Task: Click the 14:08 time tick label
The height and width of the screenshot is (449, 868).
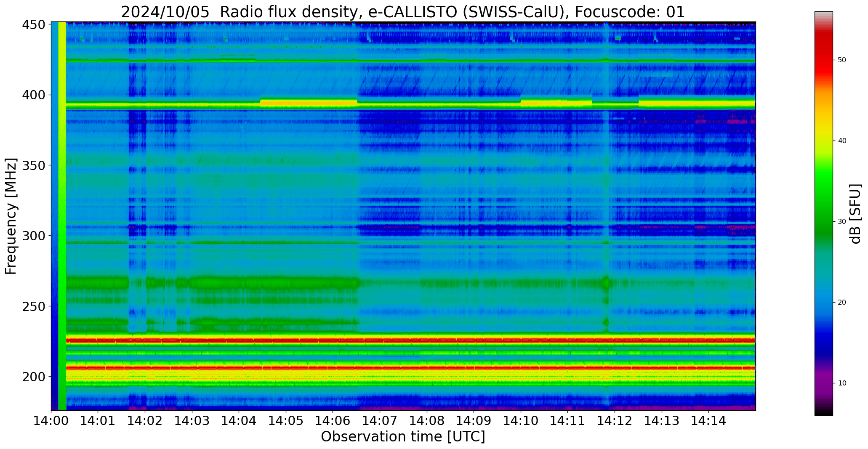Action: (x=427, y=420)
